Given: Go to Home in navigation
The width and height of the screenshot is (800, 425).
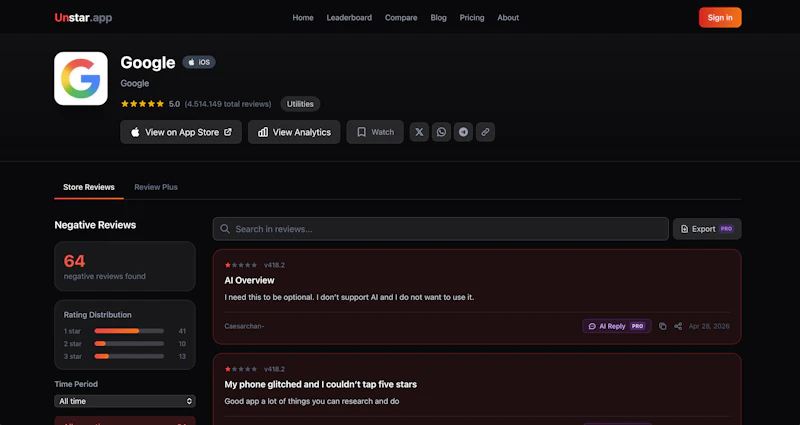Looking at the screenshot, I should click(303, 17).
